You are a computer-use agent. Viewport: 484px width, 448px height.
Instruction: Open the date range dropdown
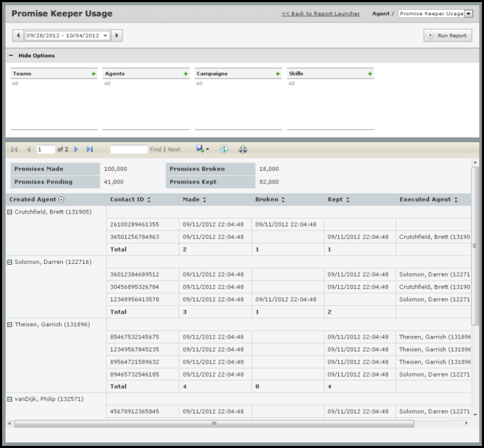coord(105,35)
